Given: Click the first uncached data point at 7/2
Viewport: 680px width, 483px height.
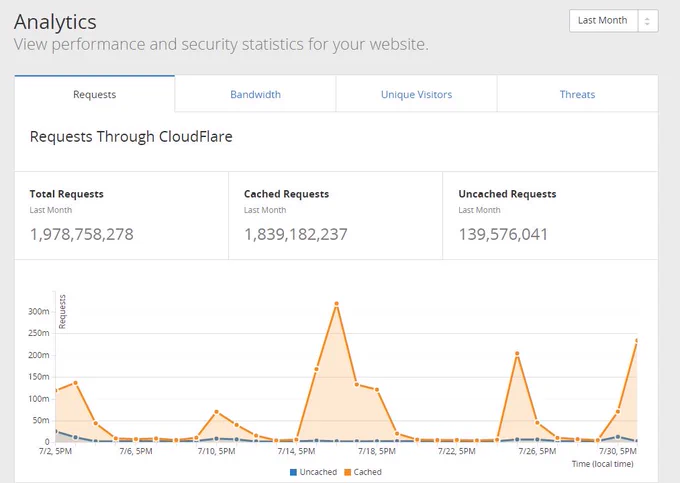Looking at the screenshot, I should tap(56, 432).
